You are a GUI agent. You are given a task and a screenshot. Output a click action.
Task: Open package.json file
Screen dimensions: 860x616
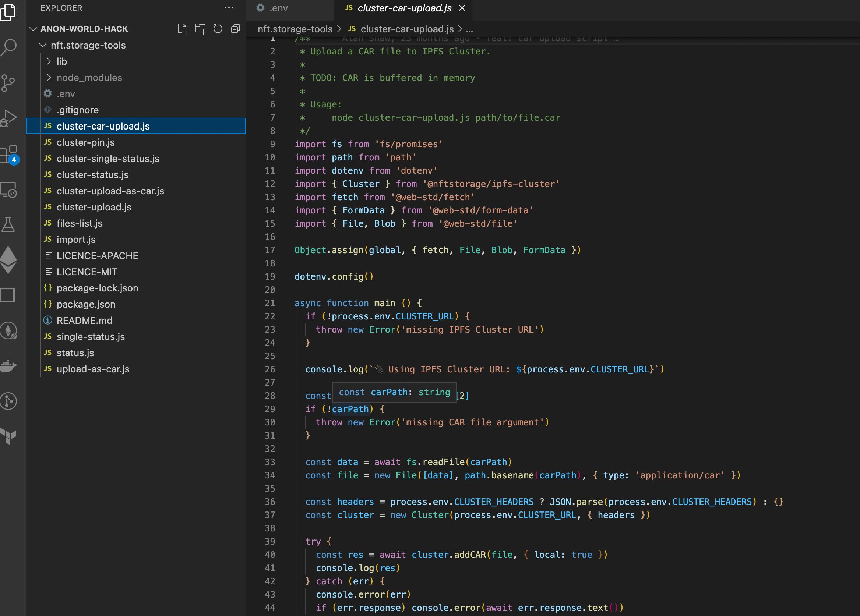[x=136, y=304]
